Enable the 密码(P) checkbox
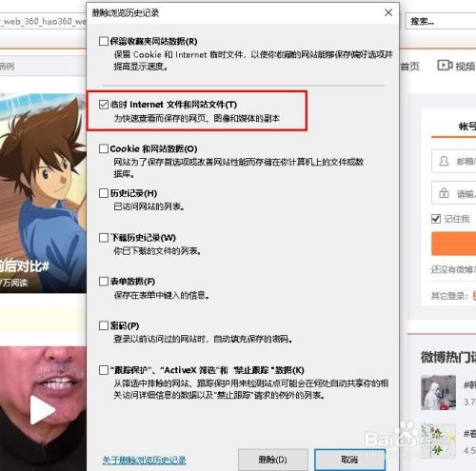The width and height of the screenshot is (476, 471). coord(104,325)
